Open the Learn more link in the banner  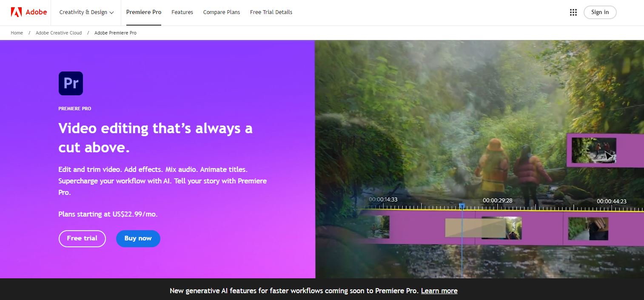pyautogui.click(x=439, y=291)
